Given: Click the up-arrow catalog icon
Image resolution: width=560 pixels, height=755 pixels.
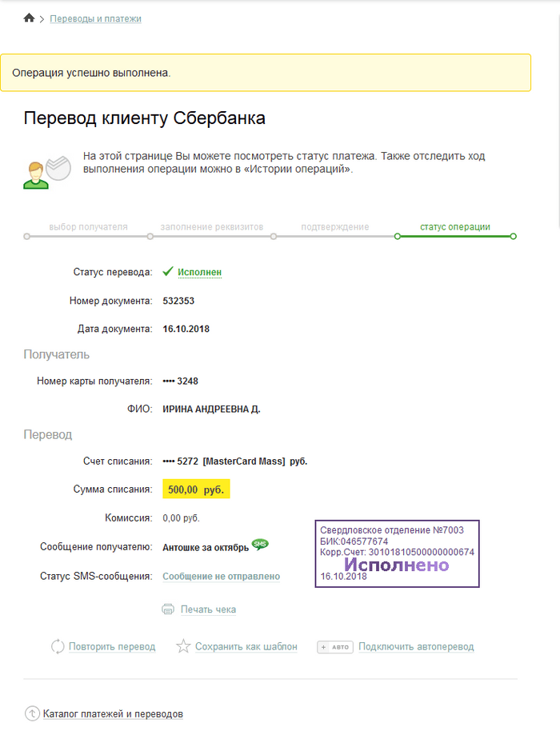Looking at the screenshot, I should point(32,713).
